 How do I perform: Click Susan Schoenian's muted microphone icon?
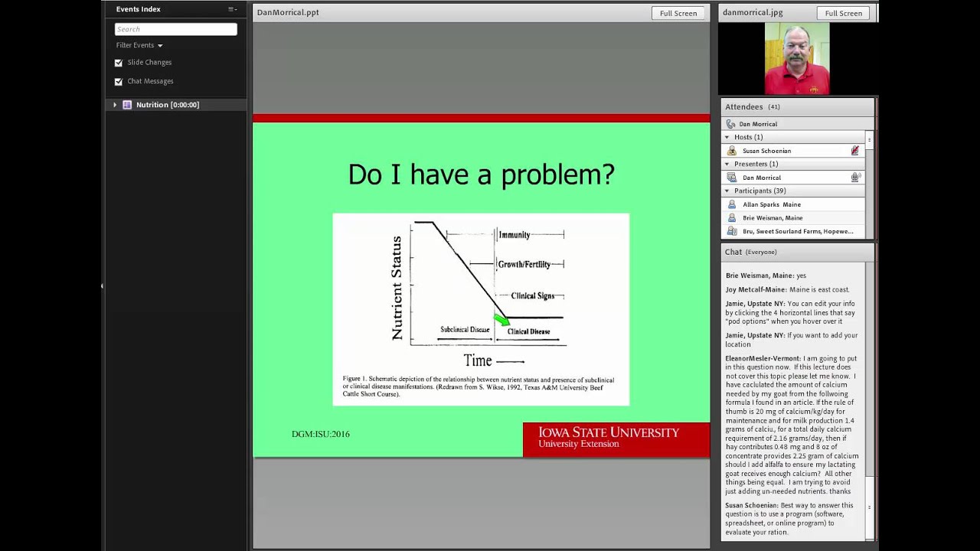click(x=855, y=151)
